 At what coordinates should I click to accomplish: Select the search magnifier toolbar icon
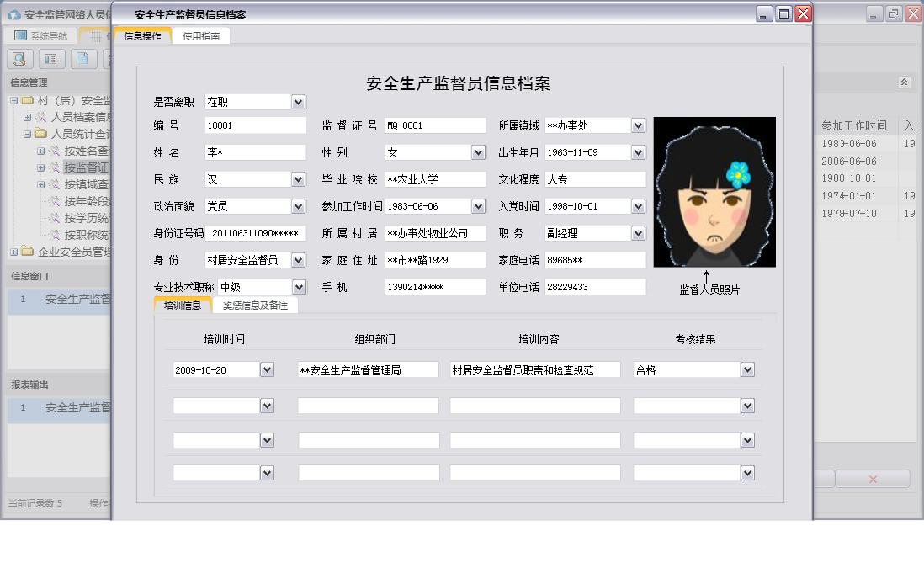tap(18, 59)
